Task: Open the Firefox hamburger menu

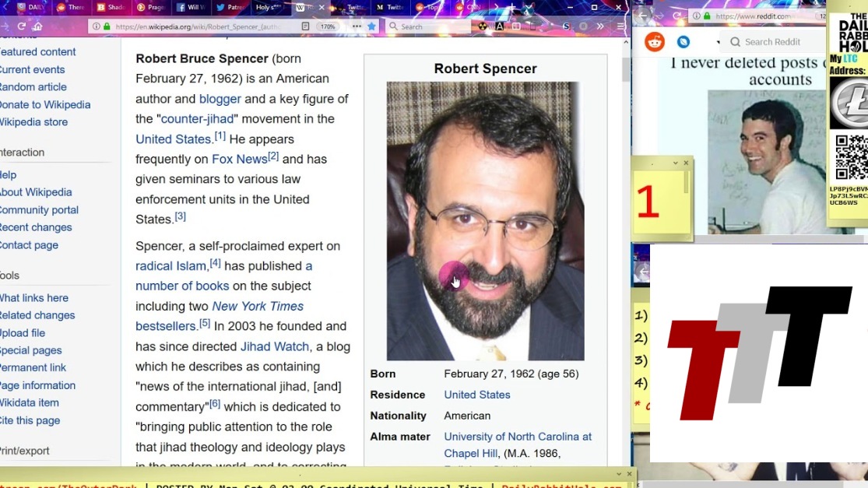Action: [x=620, y=26]
